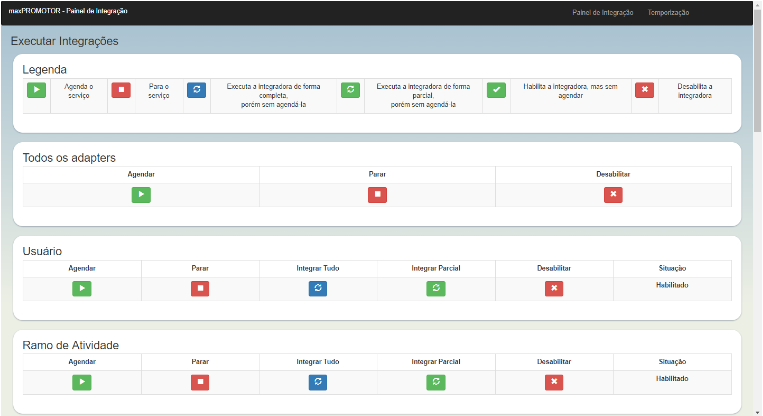The width and height of the screenshot is (763, 416).
Task: Disable all adapters using red X icon
Action: 613,195
